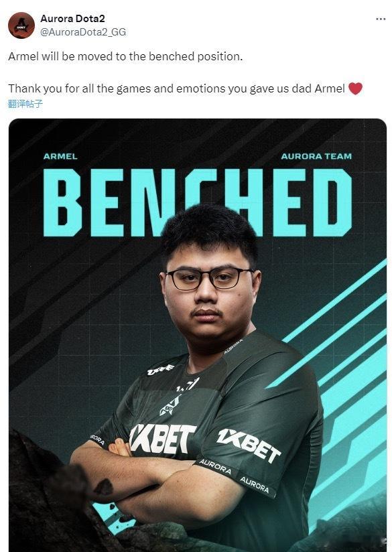Viewport: 392px width, 552px height.
Task: Click the Aurora emblem on jersey center
Action: [170, 405]
